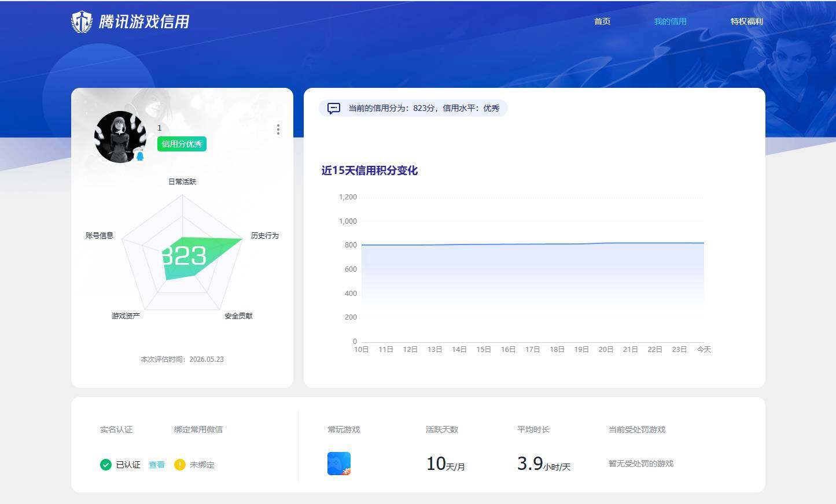Click the 历史行为 radar axis label

pos(265,236)
